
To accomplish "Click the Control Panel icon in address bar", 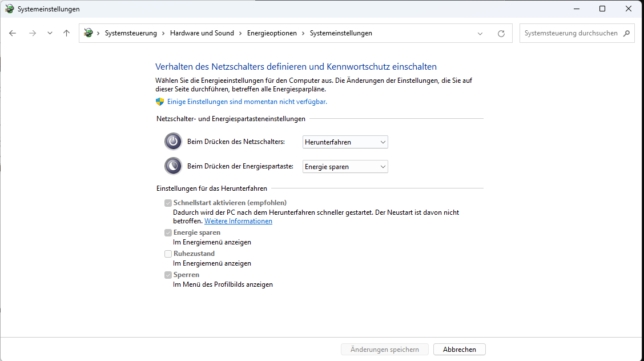I will point(88,33).
